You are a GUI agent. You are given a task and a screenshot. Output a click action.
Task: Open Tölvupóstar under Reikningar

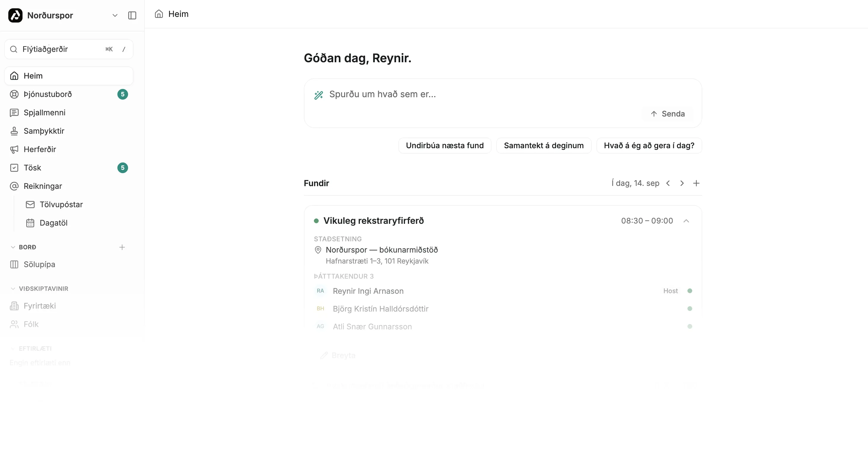coord(77,205)
